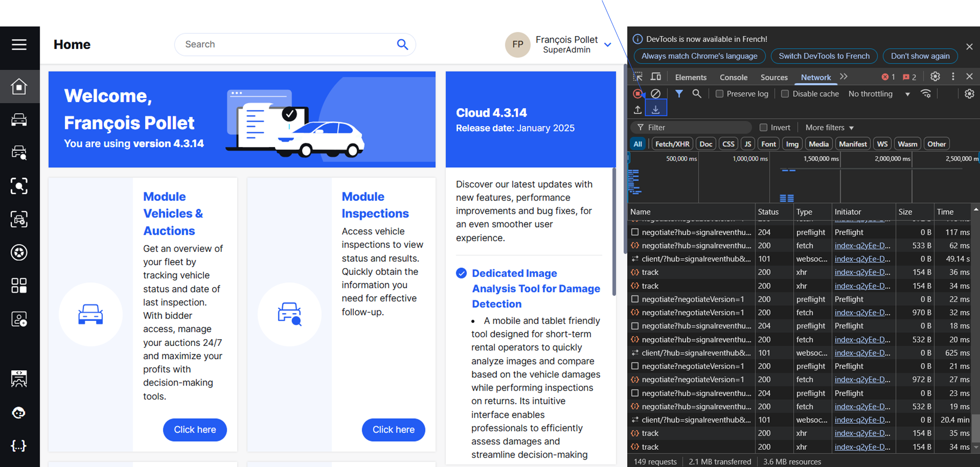Click the Home house icon in sidebar
The image size is (980, 467).
click(19, 87)
